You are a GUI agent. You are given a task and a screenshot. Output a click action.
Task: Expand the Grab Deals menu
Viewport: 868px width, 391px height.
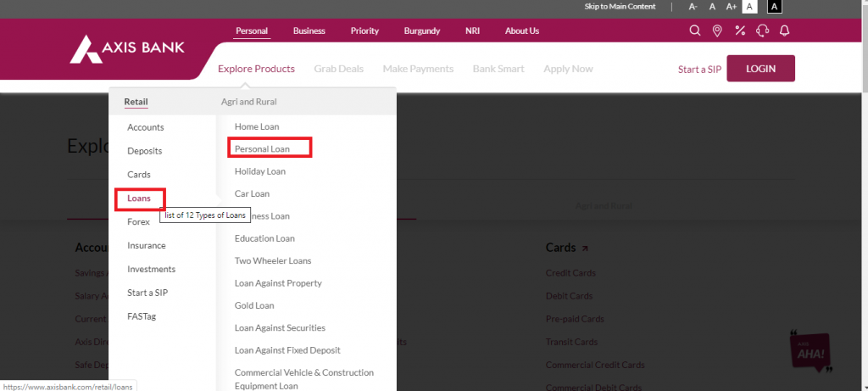pyautogui.click(x=339, y=69)
